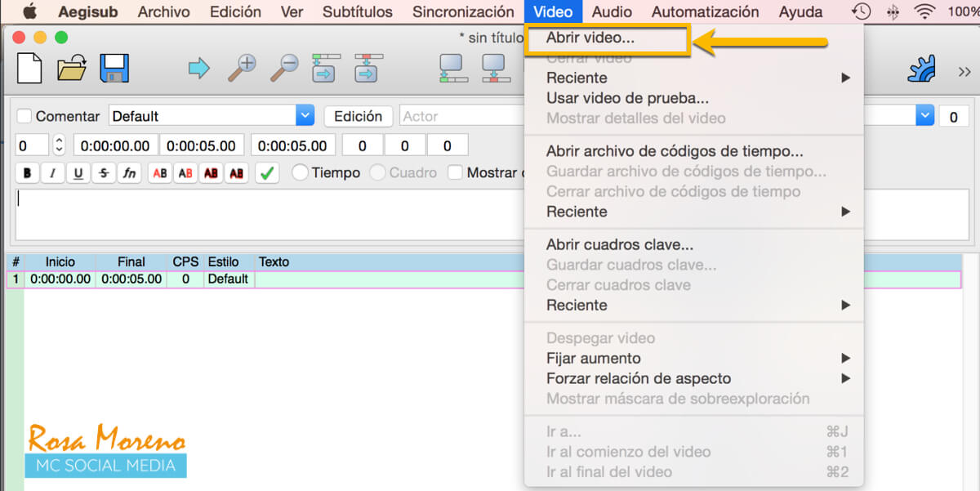
Task: Click the Bluetooth status icon
Action: click(893, 11)
